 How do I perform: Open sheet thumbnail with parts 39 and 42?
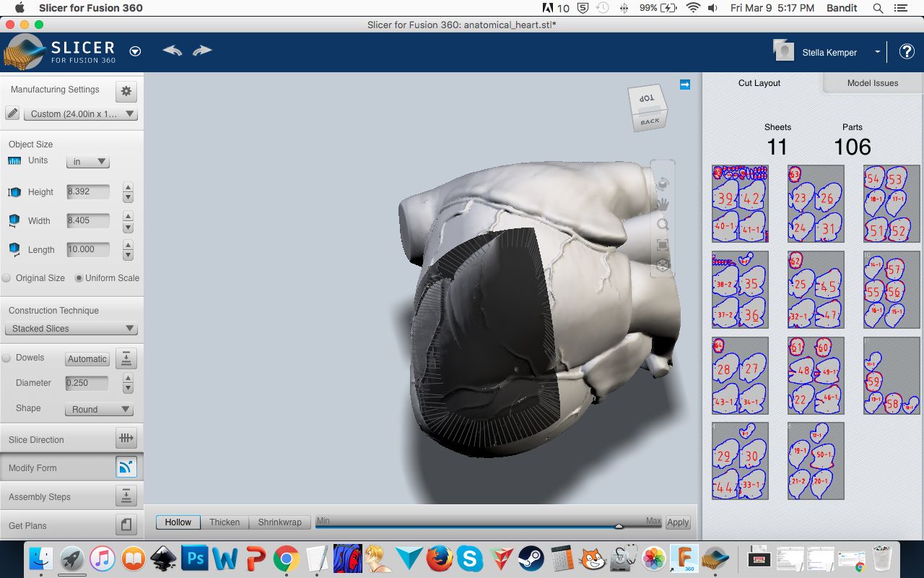[740, 204]
